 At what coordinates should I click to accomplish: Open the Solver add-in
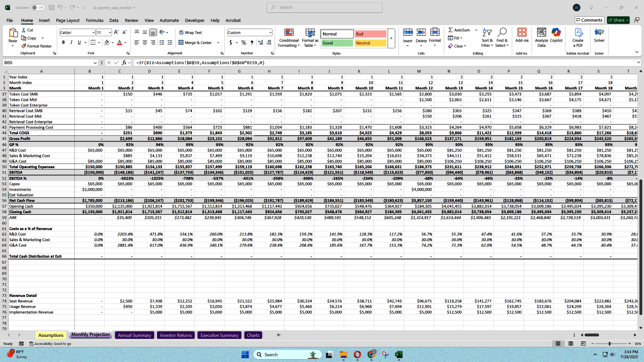[x=599, y=36]
